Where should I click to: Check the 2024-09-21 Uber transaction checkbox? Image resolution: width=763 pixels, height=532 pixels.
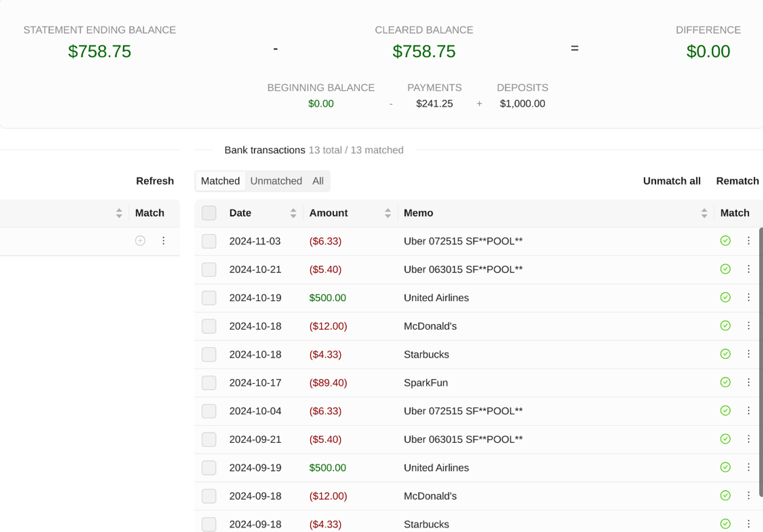point(209,439)
